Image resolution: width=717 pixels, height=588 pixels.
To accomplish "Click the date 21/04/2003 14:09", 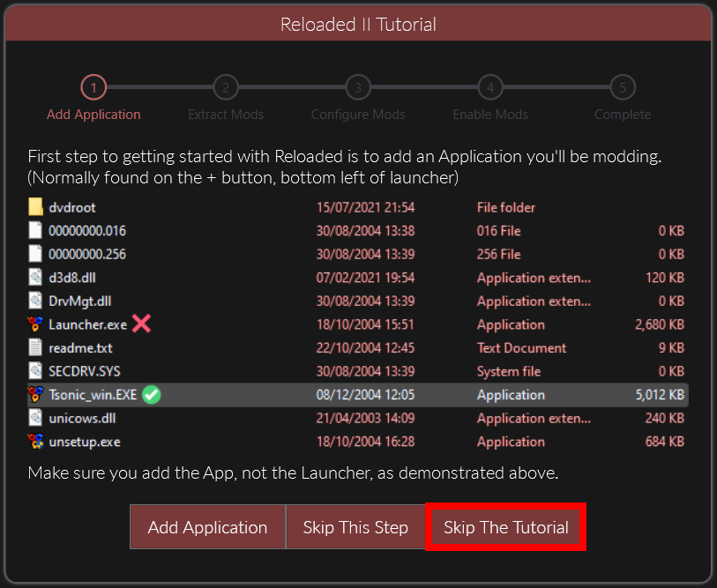I will 365,419.
